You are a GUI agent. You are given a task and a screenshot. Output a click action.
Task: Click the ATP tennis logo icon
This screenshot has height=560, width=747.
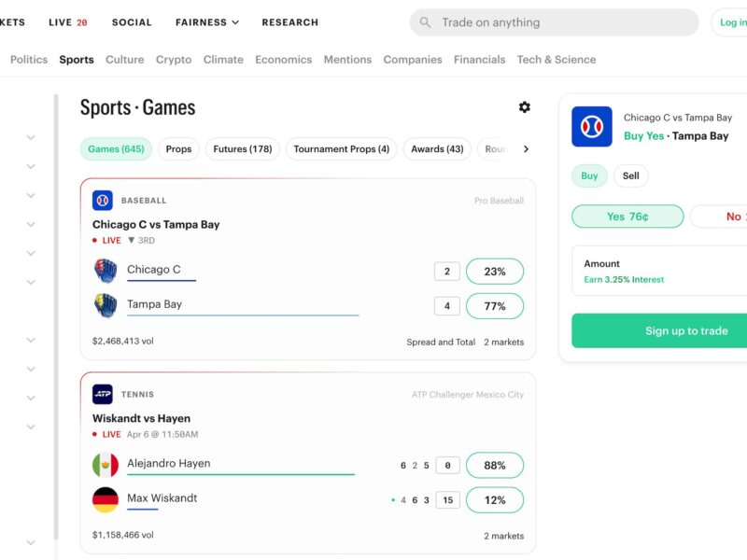(103, 394)
